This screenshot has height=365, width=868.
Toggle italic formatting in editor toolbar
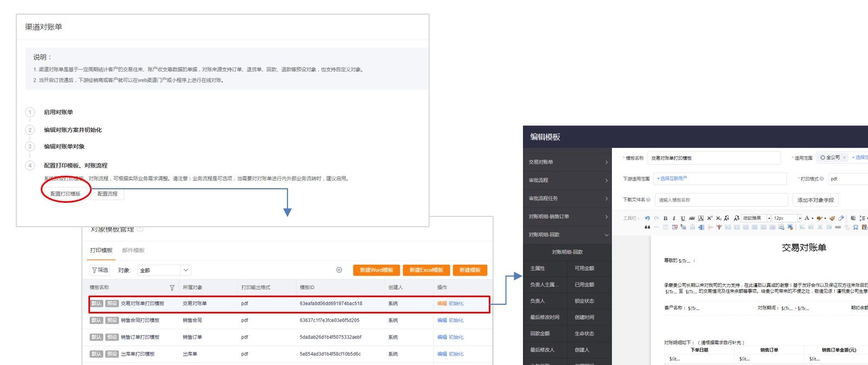674,218
